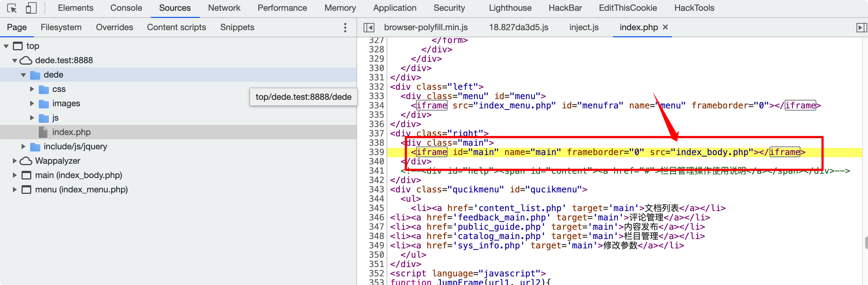Select the index.php editor tab
Screen dimensions: 868x285
[x=638, y=27]
